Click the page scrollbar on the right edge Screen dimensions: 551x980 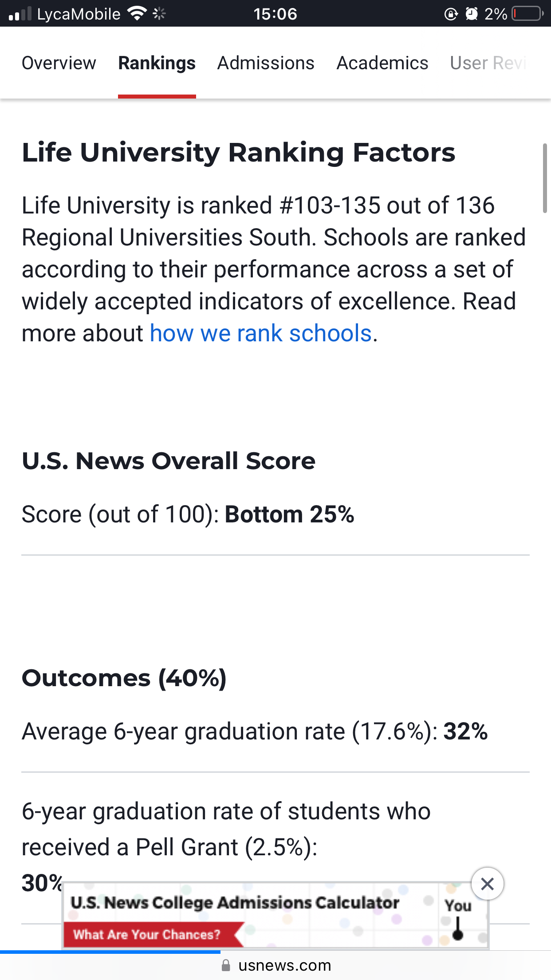(545, 178)
